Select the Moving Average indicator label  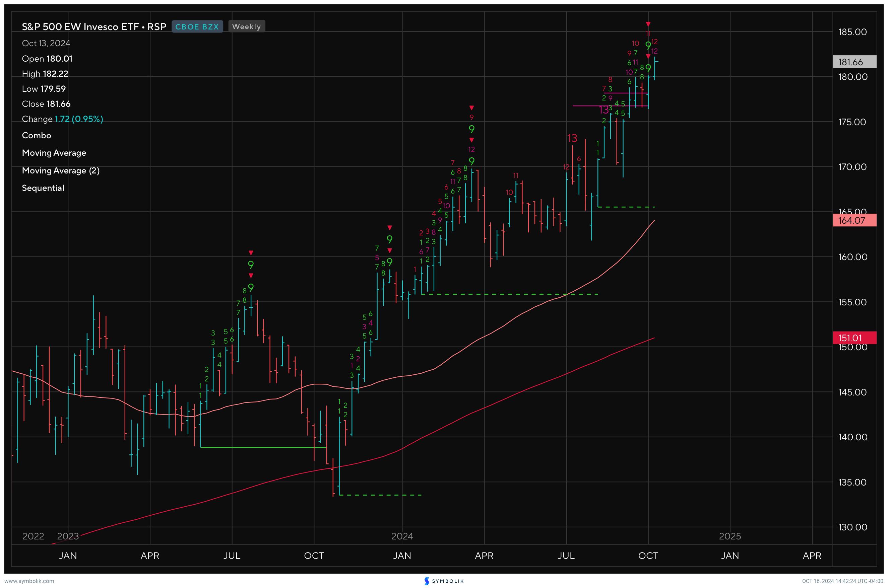(x=54, y=153)
